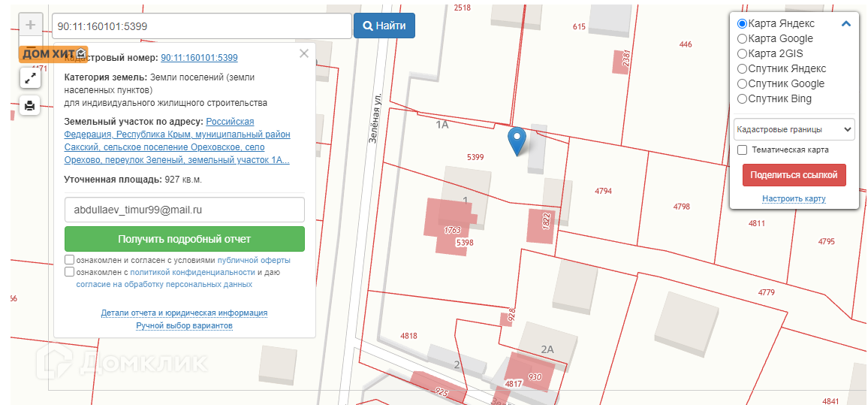Click the print map icon
This screenshot has height=405, width=868.
click(x=30, y=105)
